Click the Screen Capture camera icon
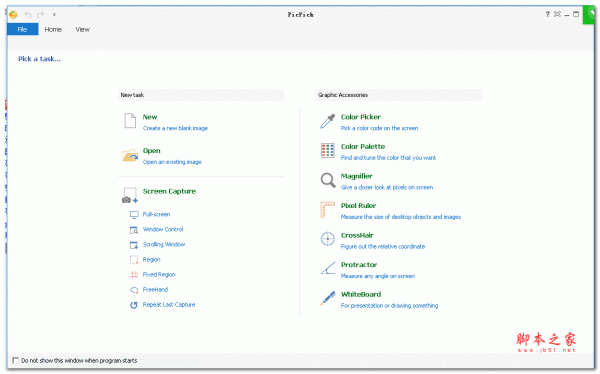Viewport: 600px width, 374px height. point(130,195)
